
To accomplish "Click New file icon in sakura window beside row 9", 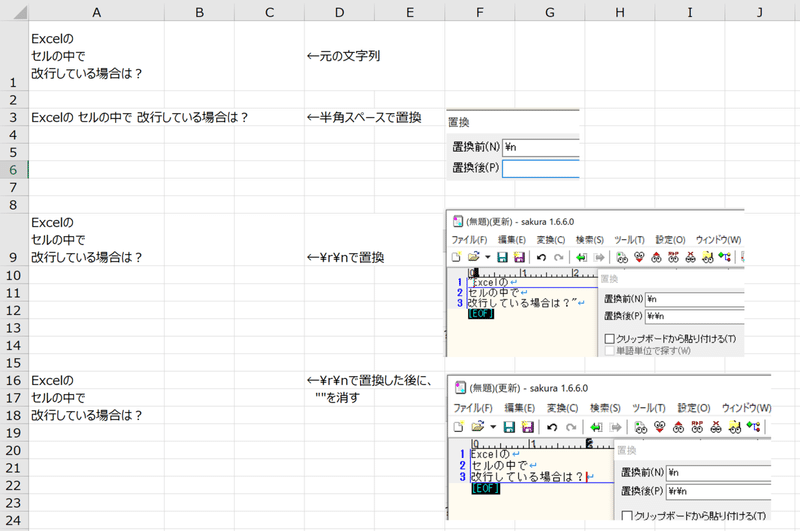I will tap(456, 257).
